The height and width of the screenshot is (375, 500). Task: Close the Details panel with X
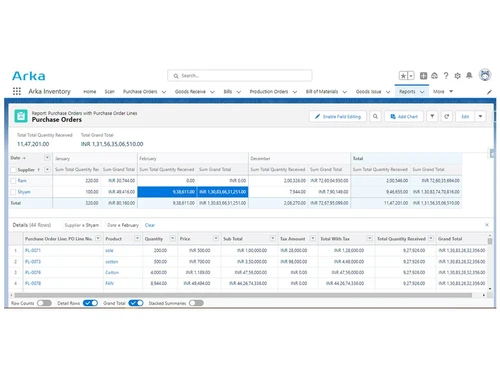(x=487, y=225)
